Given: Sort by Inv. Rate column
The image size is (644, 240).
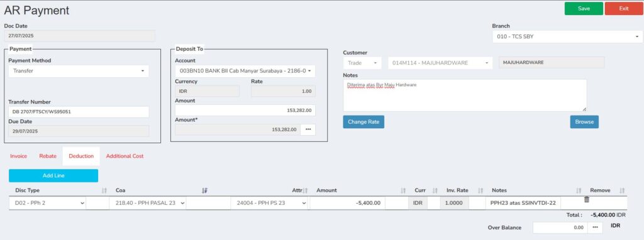Looking at the screenshot, I should pyautogui.click(x=480, y=190).
